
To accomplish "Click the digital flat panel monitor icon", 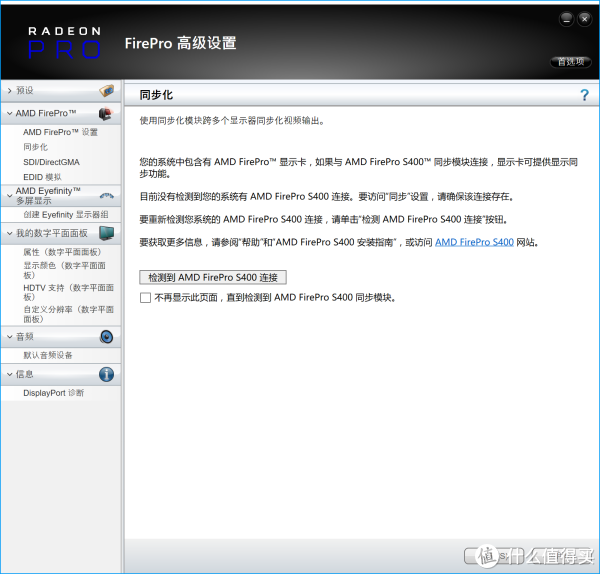I will 106,233.
